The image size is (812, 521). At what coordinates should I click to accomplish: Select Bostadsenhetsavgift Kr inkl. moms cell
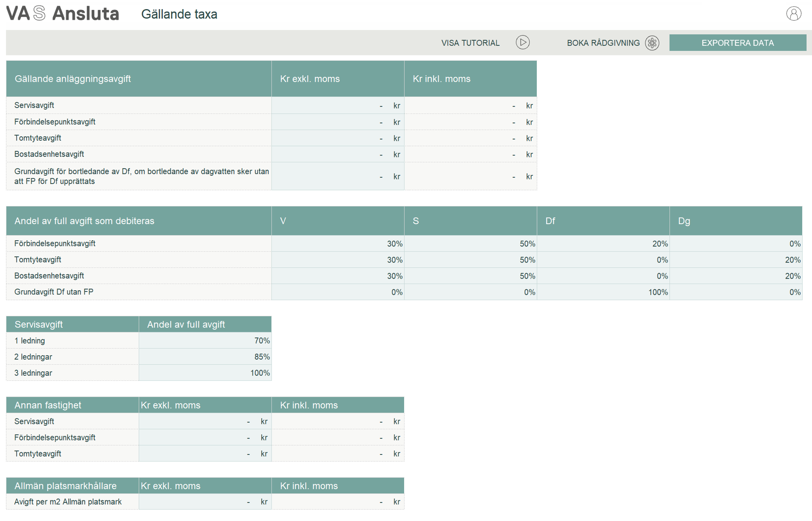470,154
